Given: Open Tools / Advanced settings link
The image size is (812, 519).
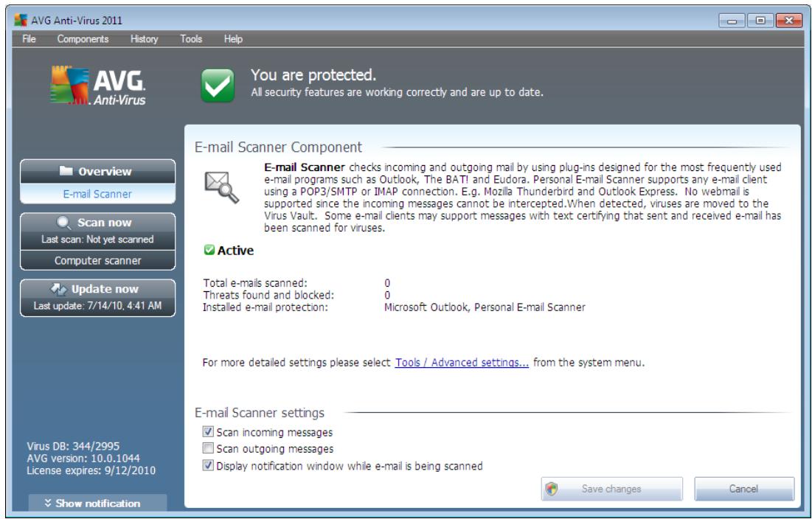Looking at the screenshot, I should (462, 363).
